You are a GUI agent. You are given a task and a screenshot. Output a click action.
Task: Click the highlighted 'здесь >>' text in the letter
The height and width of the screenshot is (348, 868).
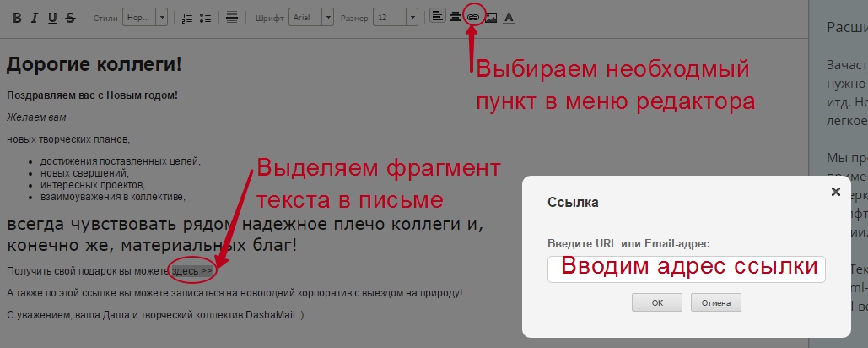[x=192, y=271]
